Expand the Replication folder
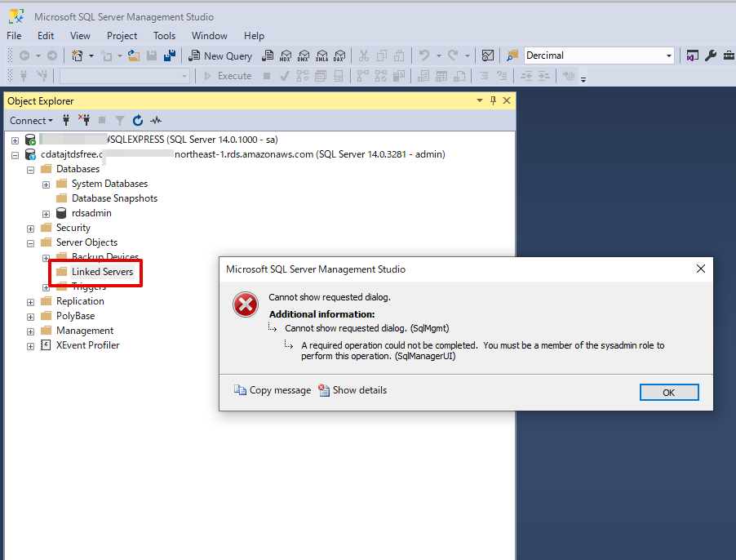The image size is (736, 560). [x=30, y=302]
